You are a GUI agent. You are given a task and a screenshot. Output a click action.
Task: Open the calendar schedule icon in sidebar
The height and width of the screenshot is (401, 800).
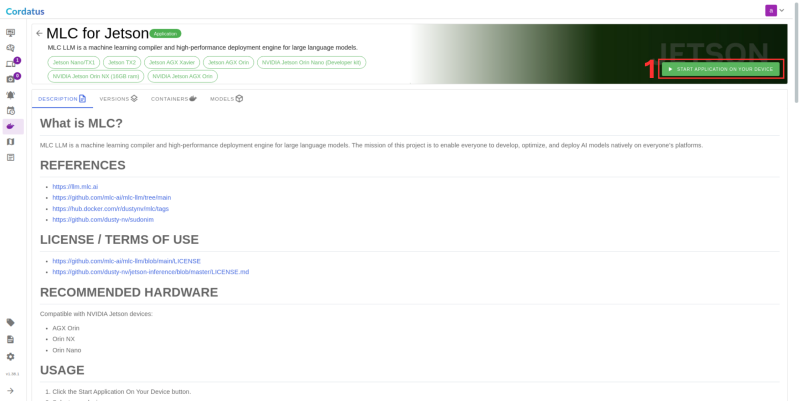click(x=11, y=111)
